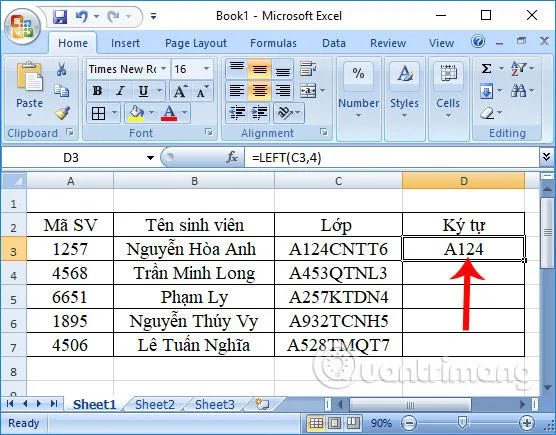Click the Wrap Text icon

click(307, 68)
